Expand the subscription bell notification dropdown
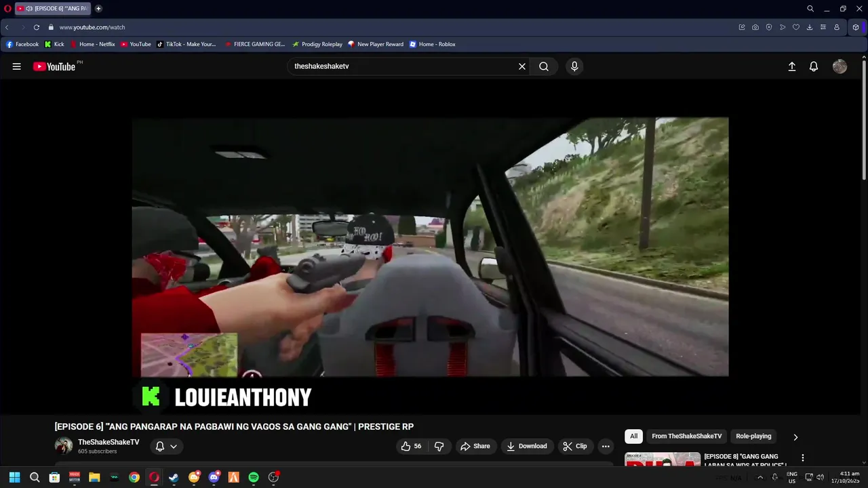 tap(166, 446)
